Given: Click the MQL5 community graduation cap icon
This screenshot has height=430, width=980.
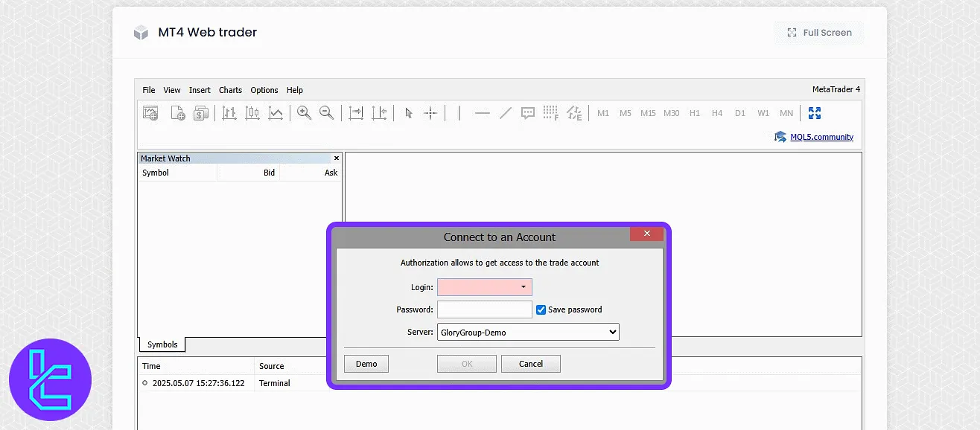Looking at the screenshot, I should click(780, 137).
